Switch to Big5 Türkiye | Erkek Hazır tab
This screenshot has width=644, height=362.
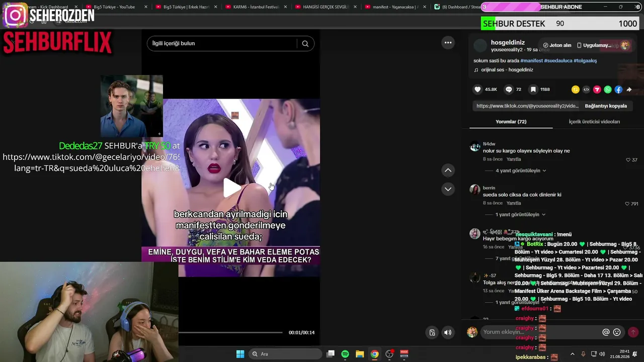click(186, 7)
